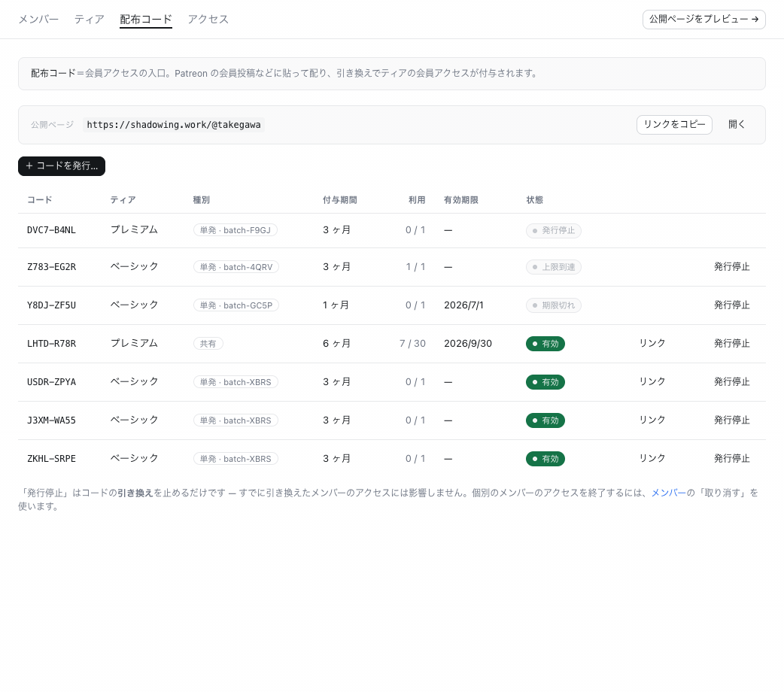Click the 上限到達 status badge
The image size is (784, 692).
click(x=553, y=267)
